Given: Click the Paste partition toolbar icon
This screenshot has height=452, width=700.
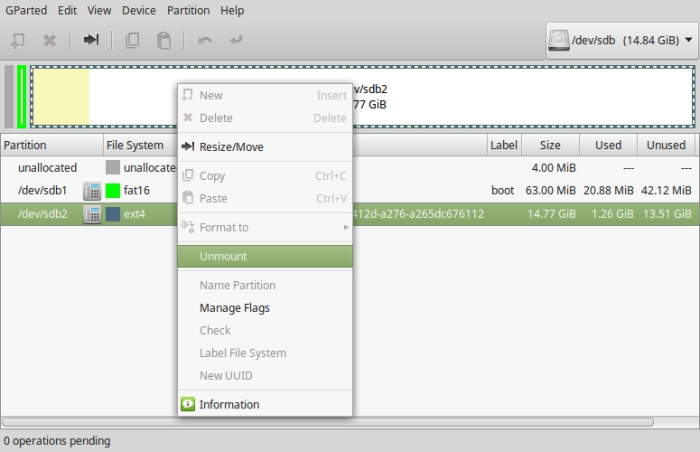Looking at the screenshot, I should pos(164,41).
